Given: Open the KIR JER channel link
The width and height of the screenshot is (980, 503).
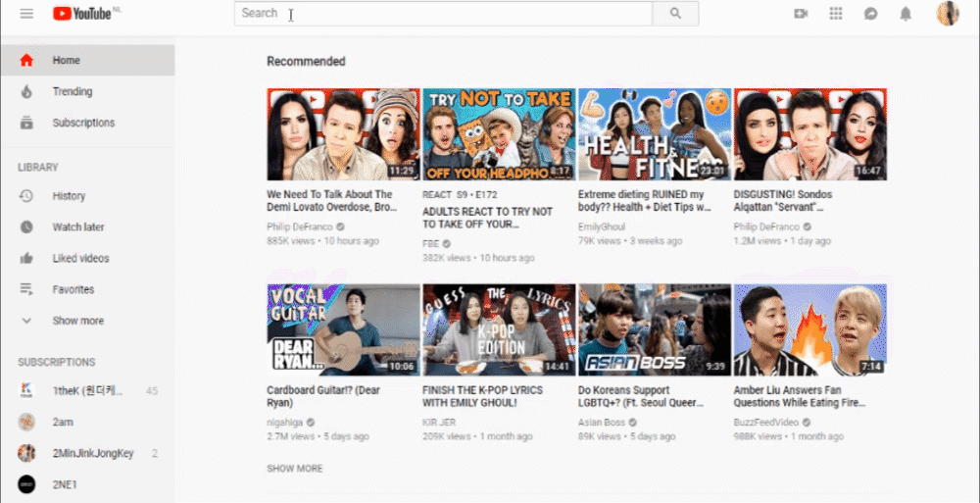Looking at the screenshot, I should pyautogui.click(x=439, y=423).
